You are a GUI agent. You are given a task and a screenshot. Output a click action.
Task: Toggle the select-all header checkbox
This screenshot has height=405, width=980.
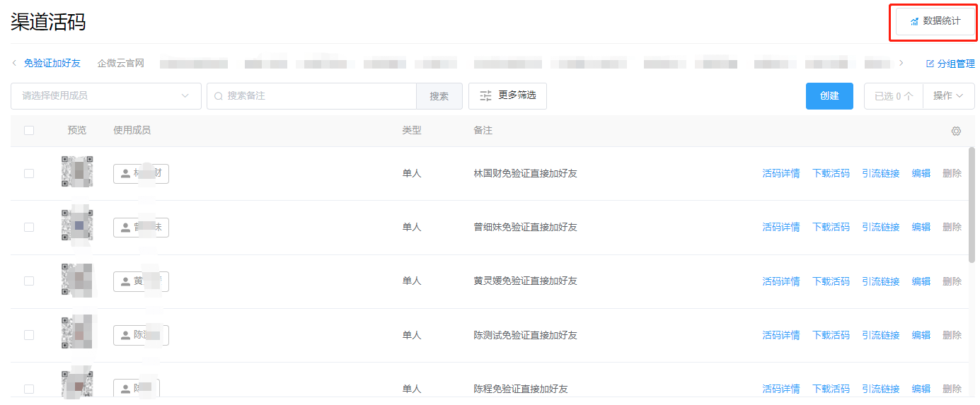coord(29,131)
